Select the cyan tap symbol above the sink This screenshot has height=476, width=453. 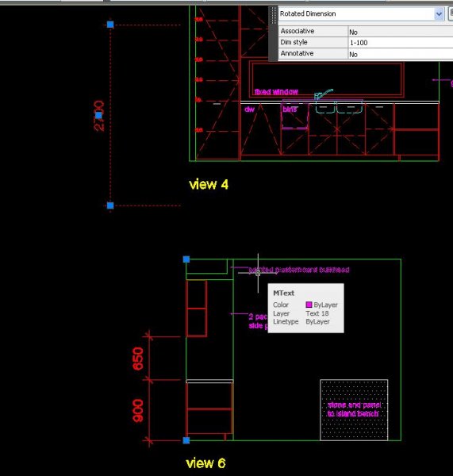[324, 94]
